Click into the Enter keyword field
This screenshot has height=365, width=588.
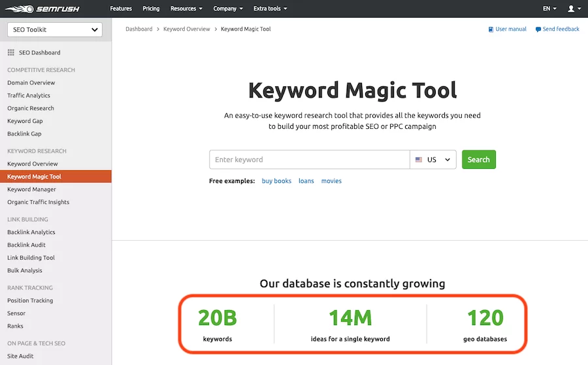pyautogui.click(x=309, y=160)
